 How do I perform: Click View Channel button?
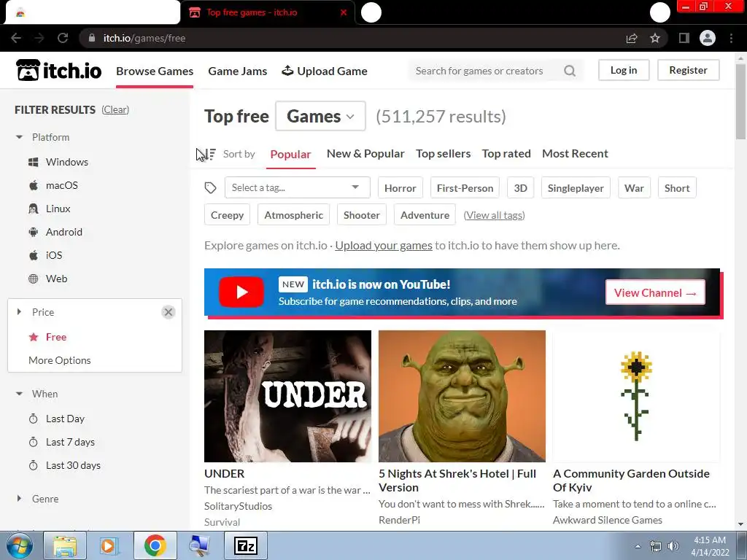pyautogui.click(x=655, y=292)
